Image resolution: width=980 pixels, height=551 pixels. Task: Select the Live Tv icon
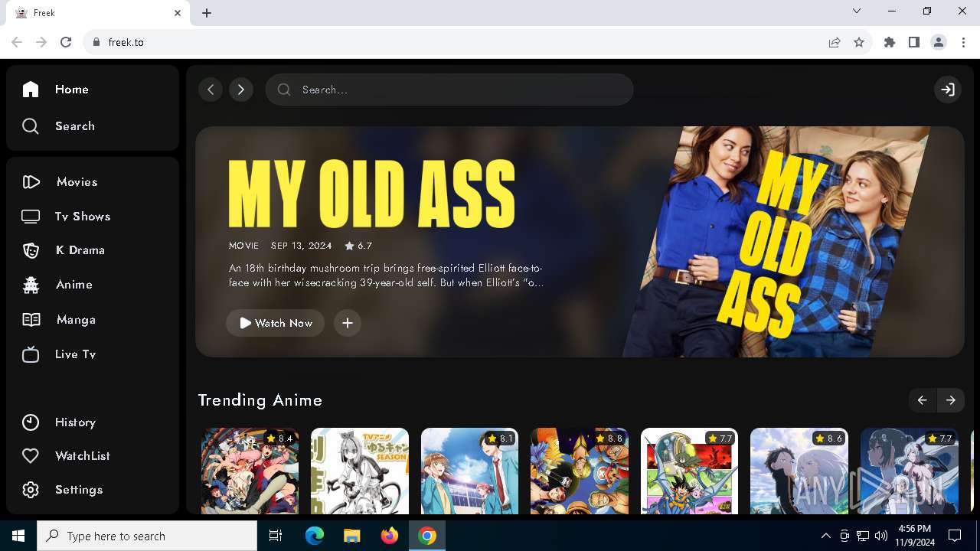pyautogui.click(x=31, y=354)
